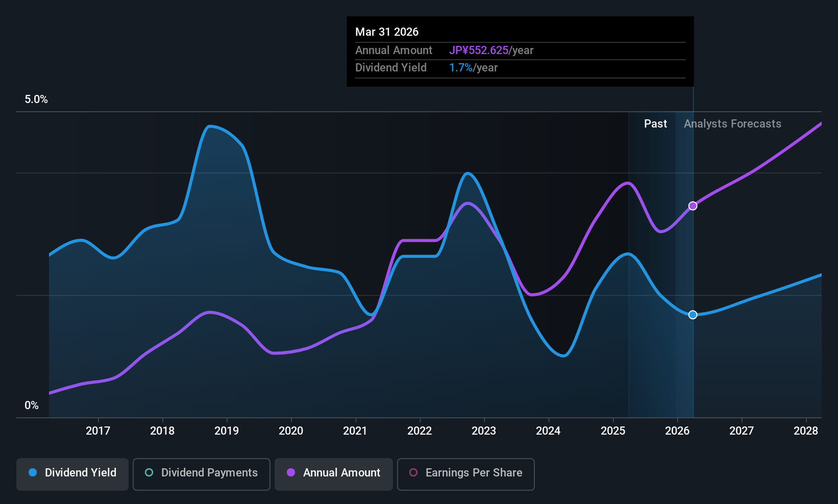Click the 2026 x-axis year label
Image resolution: width=838 pixels, height=504 pixels.
click(677, 431)
